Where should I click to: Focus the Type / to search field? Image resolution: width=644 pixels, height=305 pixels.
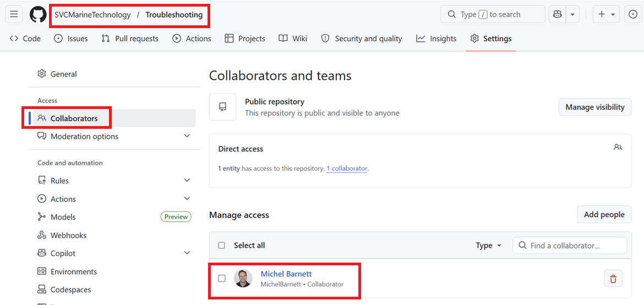pyautogui.click(x=493, y=14)
